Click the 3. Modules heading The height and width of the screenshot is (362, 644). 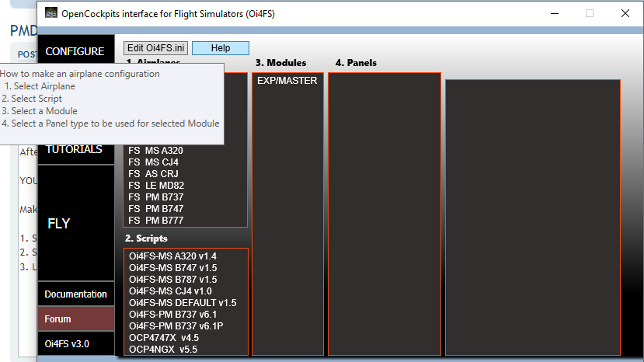coord(281,63)
